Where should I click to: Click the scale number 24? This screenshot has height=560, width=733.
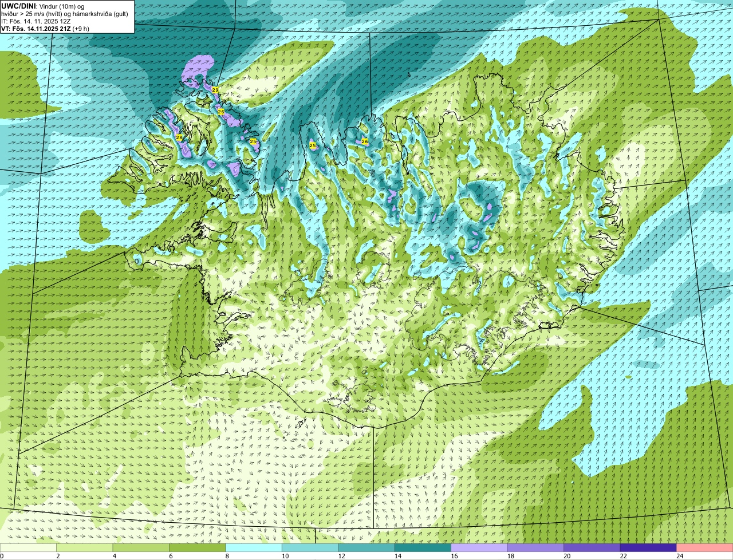679,556
